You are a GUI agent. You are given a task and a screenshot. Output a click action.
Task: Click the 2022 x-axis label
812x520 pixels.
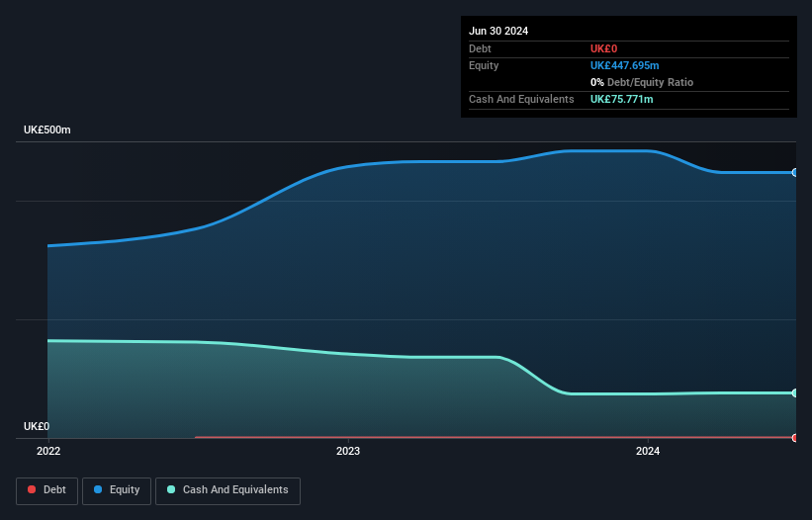point(48,451)
